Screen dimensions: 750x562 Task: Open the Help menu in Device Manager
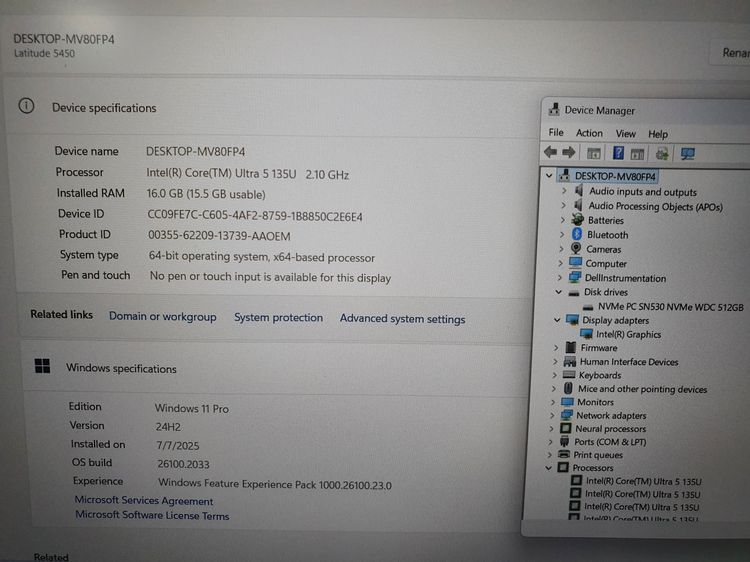point(658,134)
